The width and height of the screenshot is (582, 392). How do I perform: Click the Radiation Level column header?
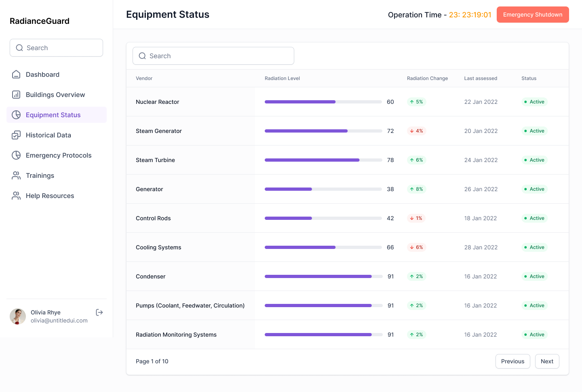[282, 78]
